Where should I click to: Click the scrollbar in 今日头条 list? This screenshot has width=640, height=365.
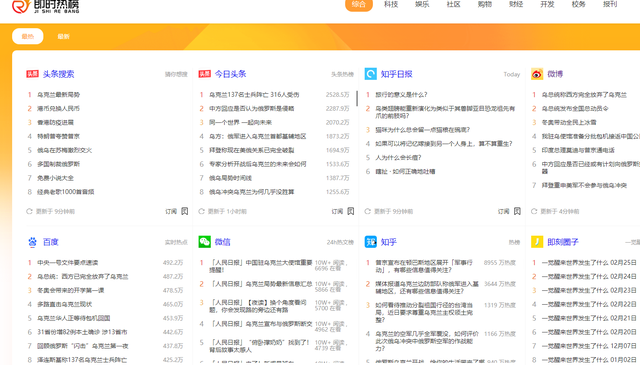pos(357,98)
